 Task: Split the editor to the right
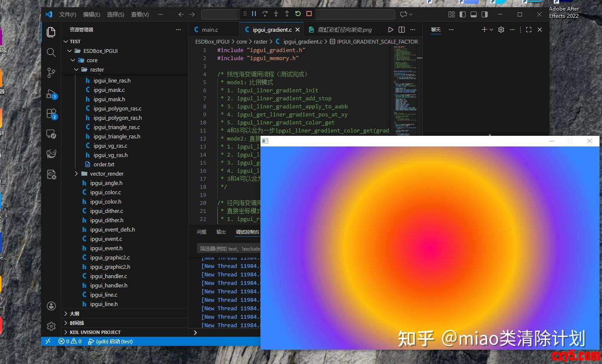click(402, 30)
